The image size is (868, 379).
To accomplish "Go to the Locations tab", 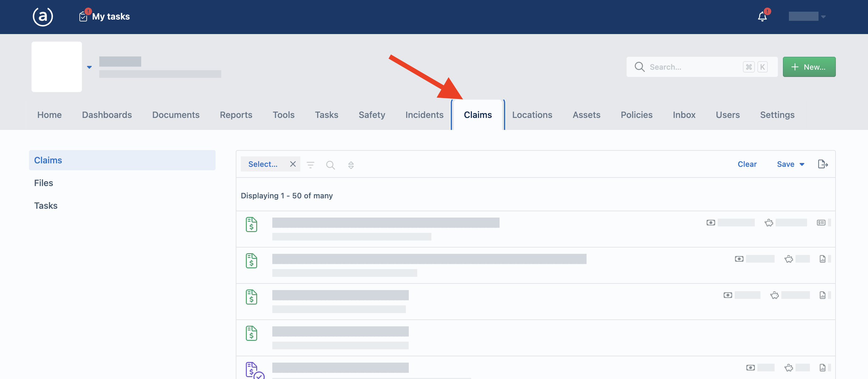I will (532, 115).
